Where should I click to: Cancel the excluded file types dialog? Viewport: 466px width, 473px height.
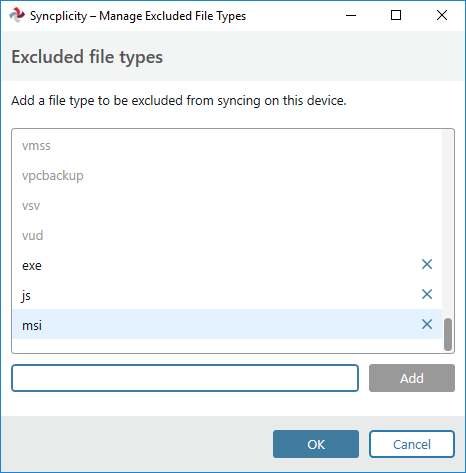(412, 444)
